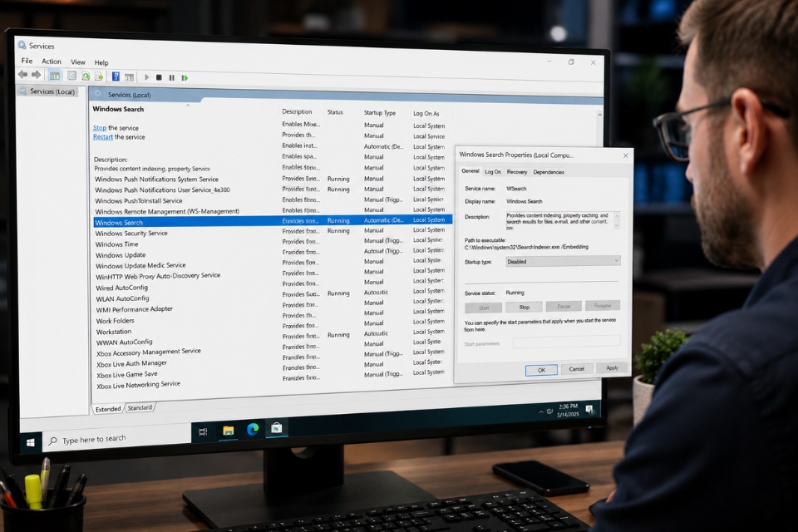The image size is (798, 532).
Task: Open the General tab in Properties dialog
Action: 470,171
